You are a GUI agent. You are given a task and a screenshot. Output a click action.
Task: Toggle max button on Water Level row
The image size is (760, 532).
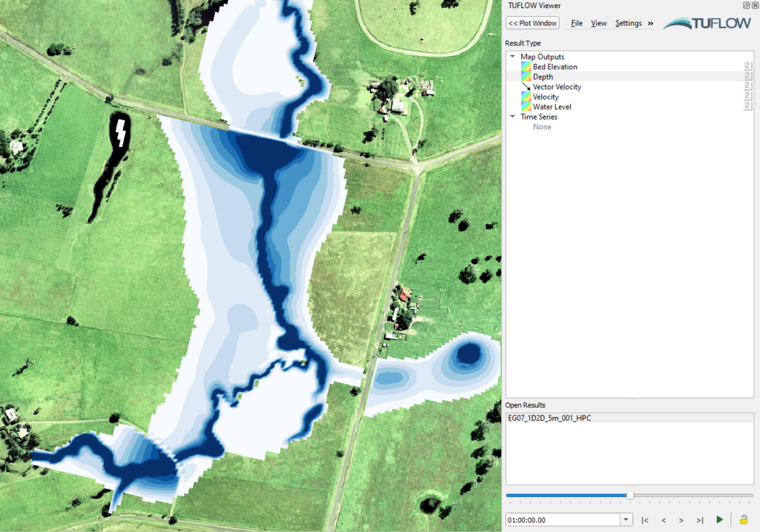click(x=748, y=107)
